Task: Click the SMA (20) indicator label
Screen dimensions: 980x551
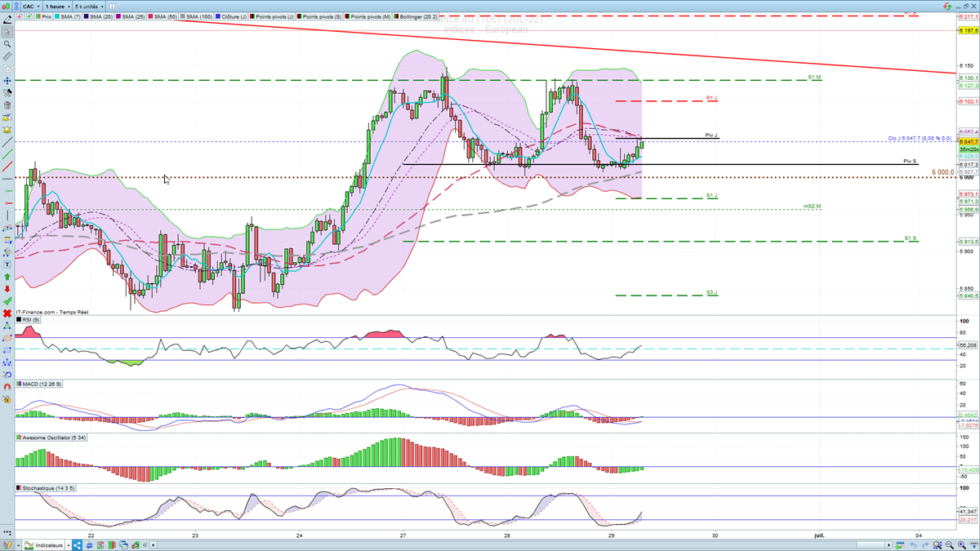Action: click(98, 16)
